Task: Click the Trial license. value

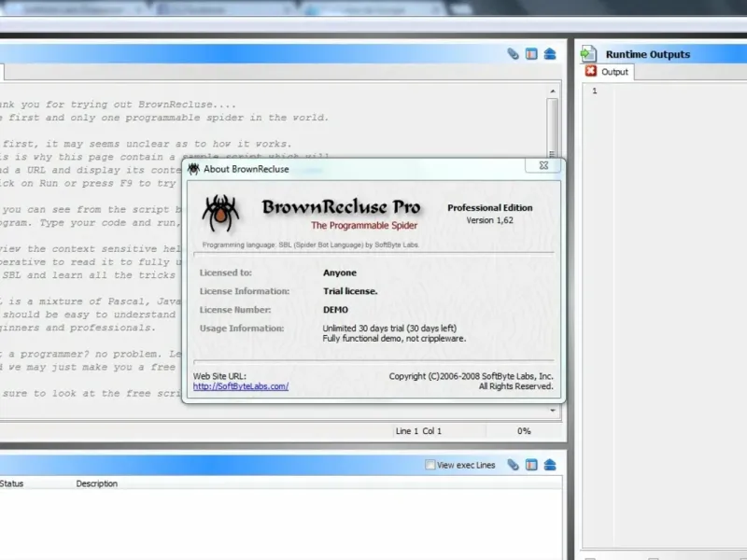Action: pyautogui.click(x=350, y=291)
